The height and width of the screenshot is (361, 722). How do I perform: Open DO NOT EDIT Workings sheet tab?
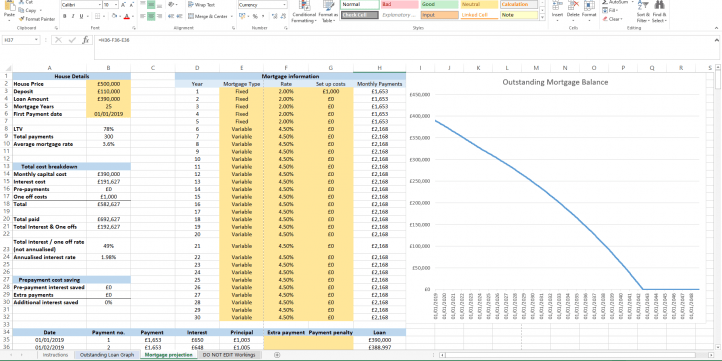click(x=229, y=355)
